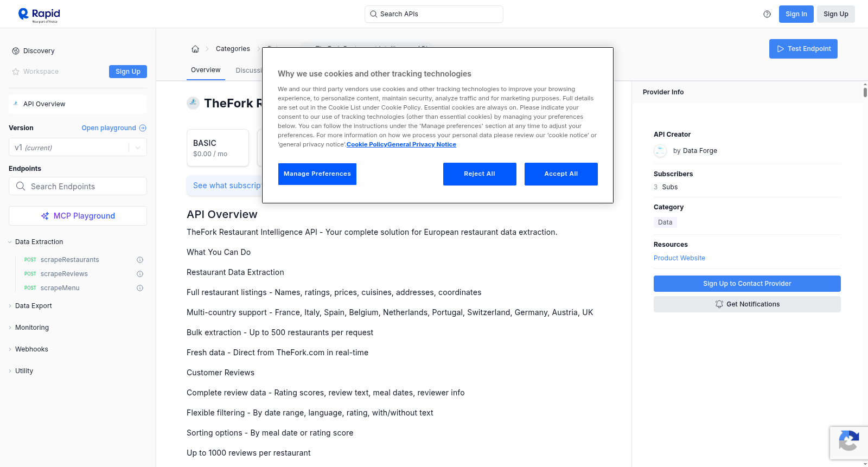Viewport: 868px width, 467px height.
Task: Click the Sign In button in header
Action: [x=796, y=14]
